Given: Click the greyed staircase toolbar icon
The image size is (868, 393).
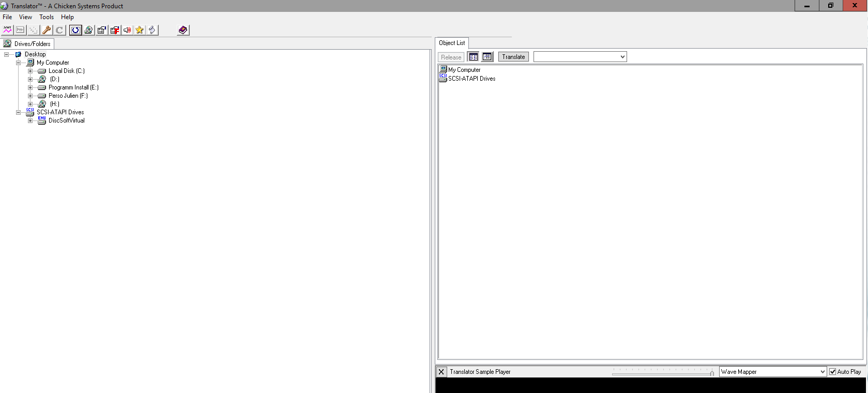Looking at the screenshot, I should 33,30.
